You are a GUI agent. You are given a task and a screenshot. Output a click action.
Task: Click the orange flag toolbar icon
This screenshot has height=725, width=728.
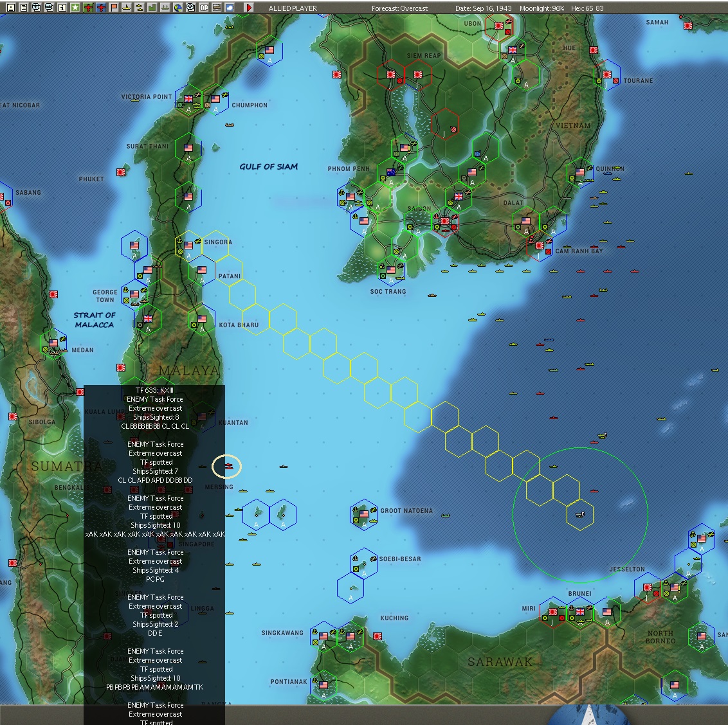(114, 8)
